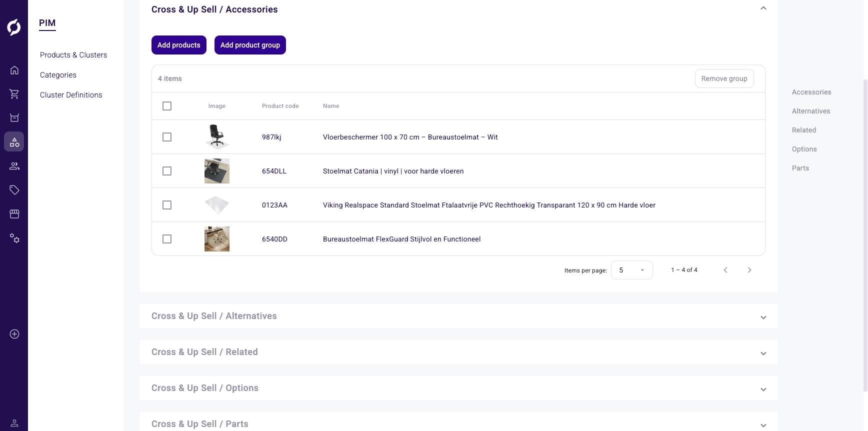Check the box for product 987lkj
The width and height of the screenshot is (868, 431).
167,137
